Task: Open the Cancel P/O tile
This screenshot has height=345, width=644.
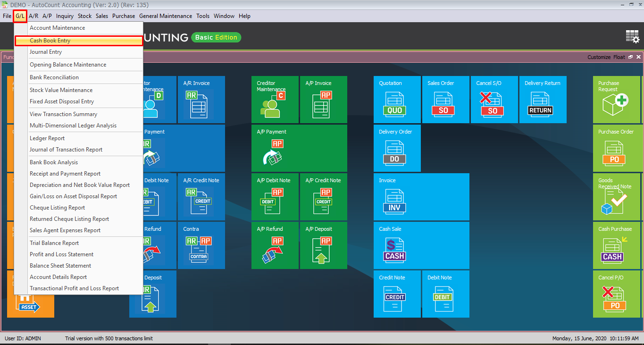Action: (617, 294)
